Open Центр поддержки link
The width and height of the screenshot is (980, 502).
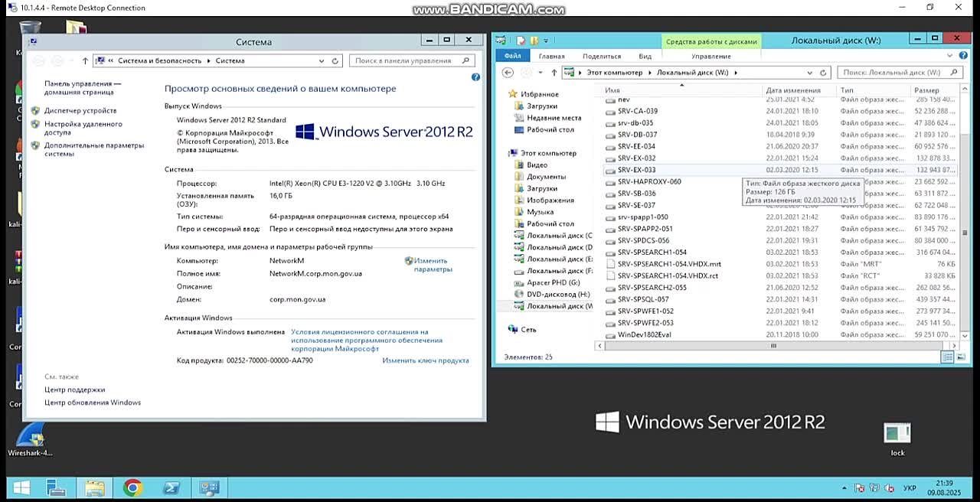coord(74,390)
